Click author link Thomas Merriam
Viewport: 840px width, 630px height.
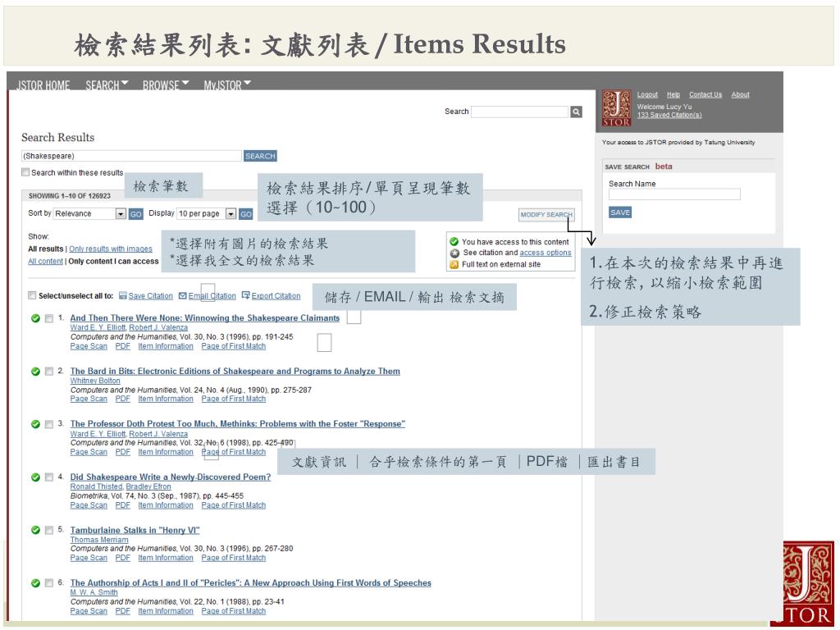click(99, 540)
